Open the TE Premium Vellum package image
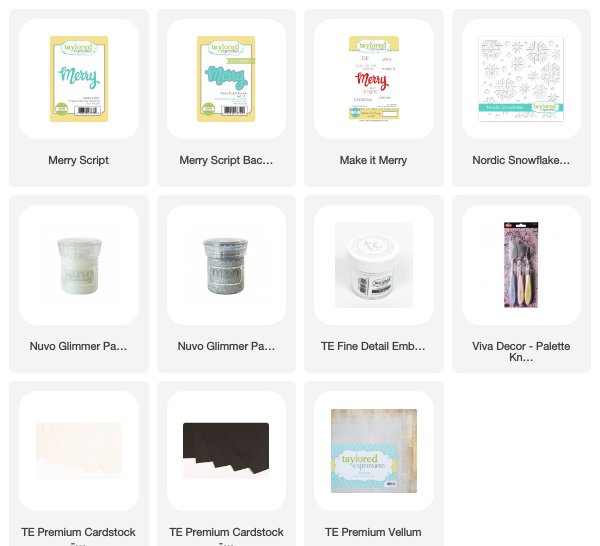Screen dimensions: 600x546 click(373, 451)
